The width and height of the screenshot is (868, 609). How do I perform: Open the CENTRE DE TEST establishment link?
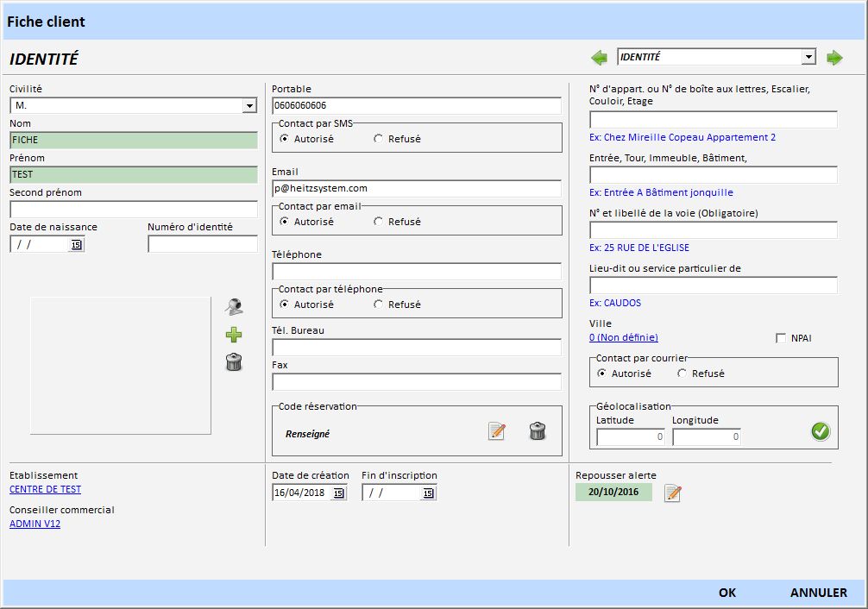pyautogui.click(x=45, y=489)
